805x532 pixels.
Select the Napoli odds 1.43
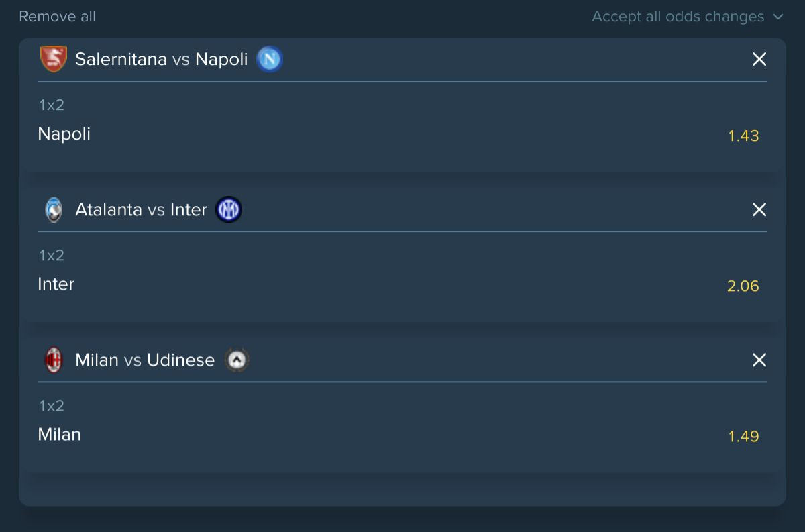[x=743, y=136]
